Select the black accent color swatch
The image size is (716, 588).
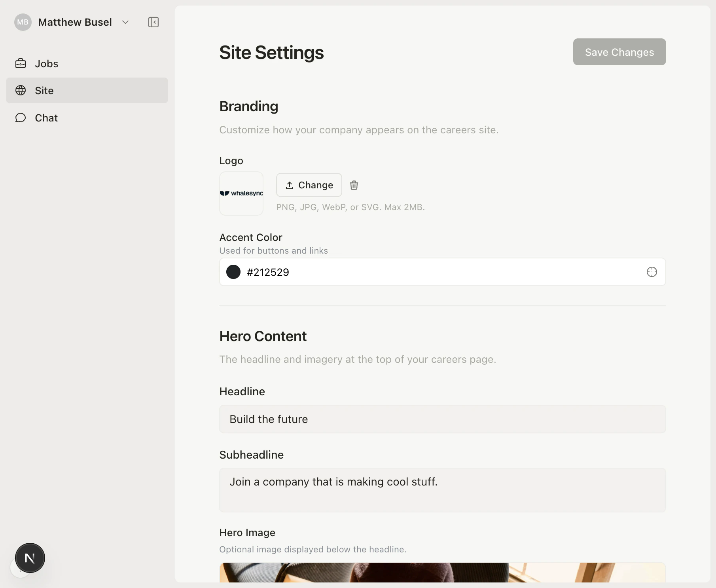(233, 272)
